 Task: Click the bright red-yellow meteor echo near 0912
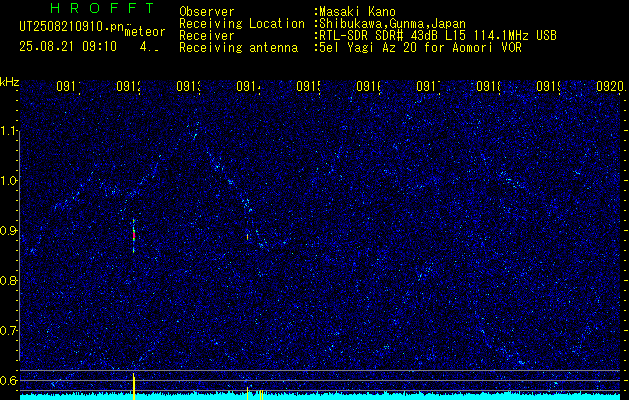pos(134,236)
